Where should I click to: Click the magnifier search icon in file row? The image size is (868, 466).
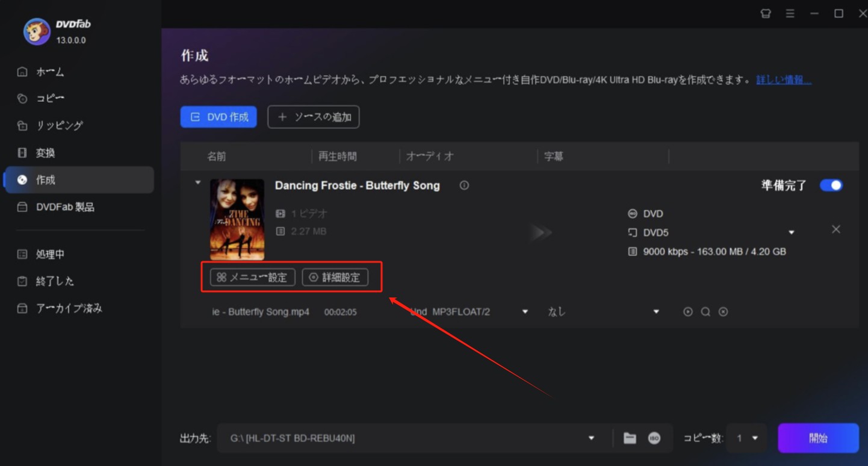[705, 312]
